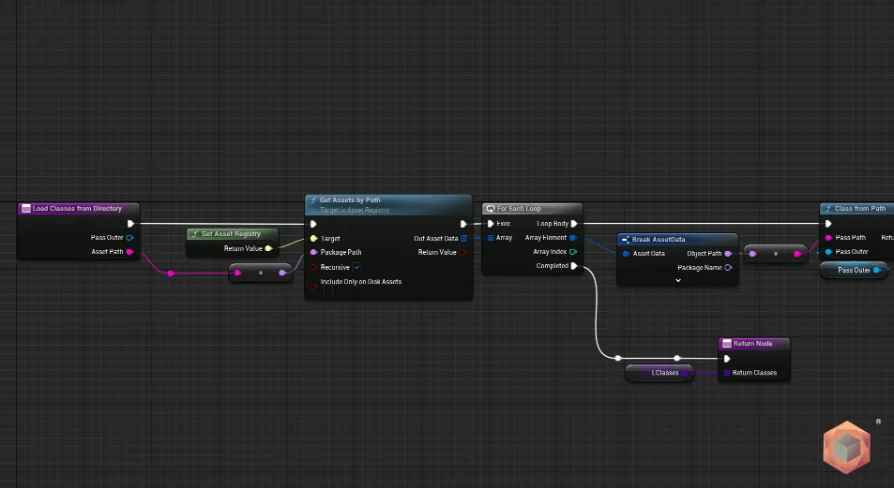
Task: Click the Load Classes from Directory node icon
Action: [x=26, y=209]
